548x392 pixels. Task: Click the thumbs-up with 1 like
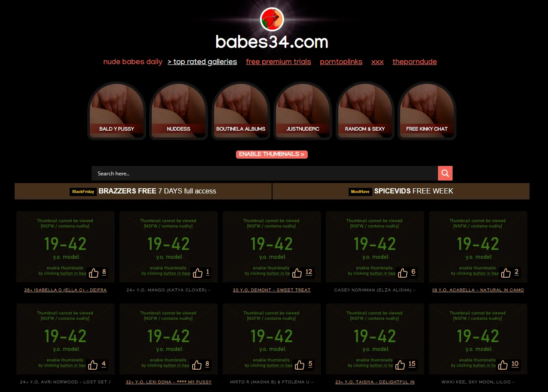click(x=198, y=273)
